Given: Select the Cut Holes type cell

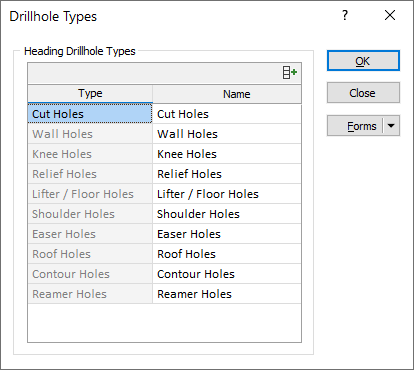Looking at the screenshot, I should point(90,114).
